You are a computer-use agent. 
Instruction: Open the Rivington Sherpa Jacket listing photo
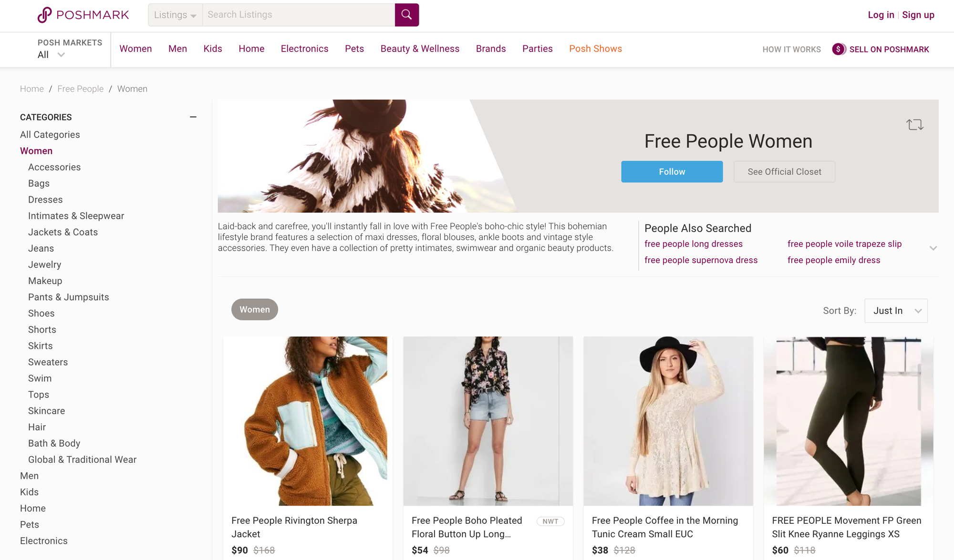307,421
